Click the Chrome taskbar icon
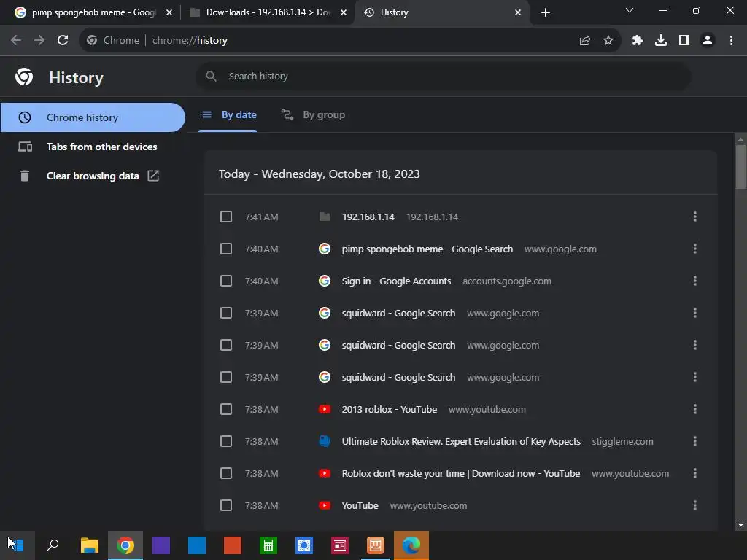This screenshot has height=560, width=747. click(x=125, y=545)
